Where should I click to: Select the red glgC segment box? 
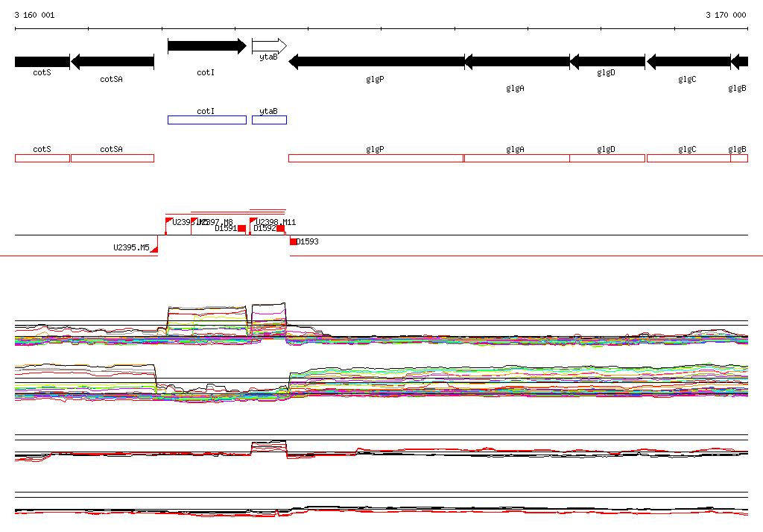tap(688, 158)
